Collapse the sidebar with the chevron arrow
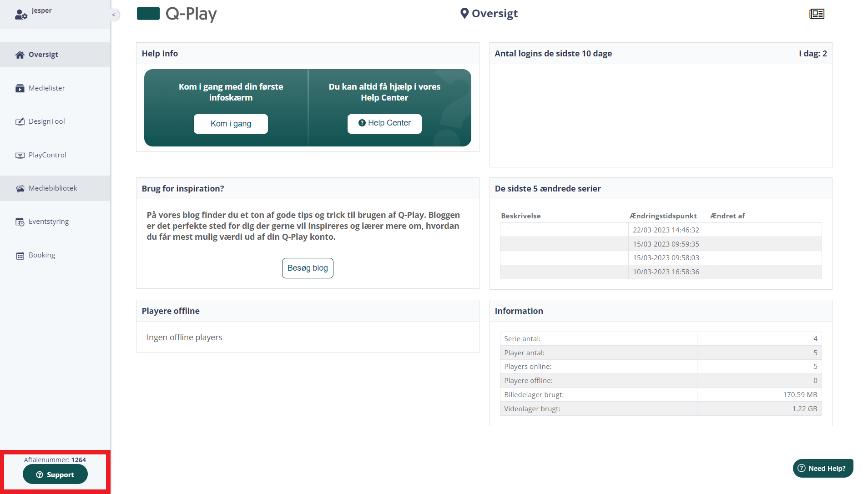The image size is (868, 494). click(x=114, y=15)
